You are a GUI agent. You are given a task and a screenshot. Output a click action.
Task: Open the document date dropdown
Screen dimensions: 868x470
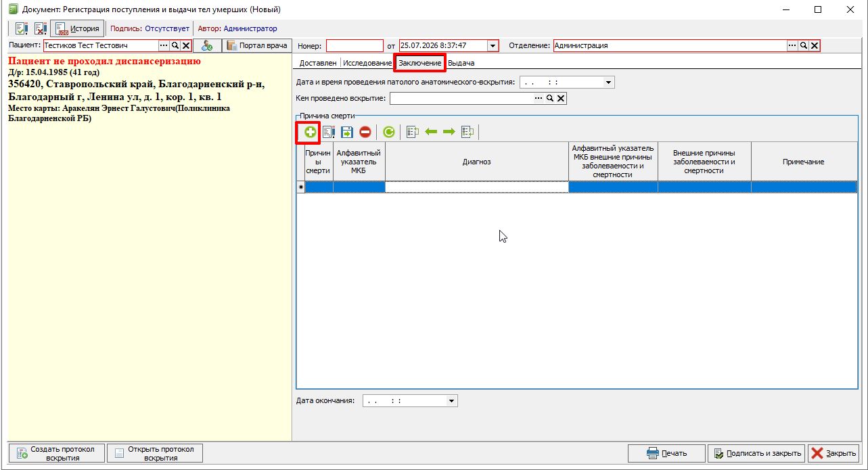[493, 46]
